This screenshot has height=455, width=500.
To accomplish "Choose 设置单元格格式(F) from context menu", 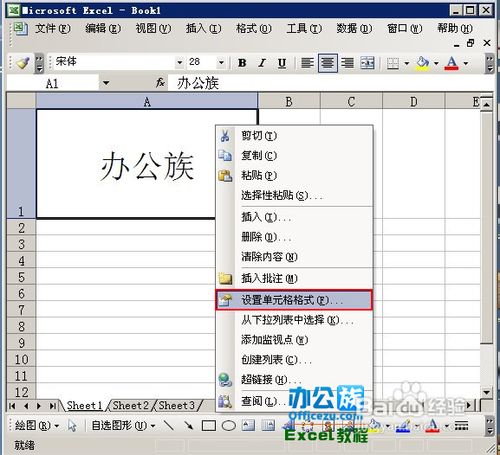I will tap(294, 300).
